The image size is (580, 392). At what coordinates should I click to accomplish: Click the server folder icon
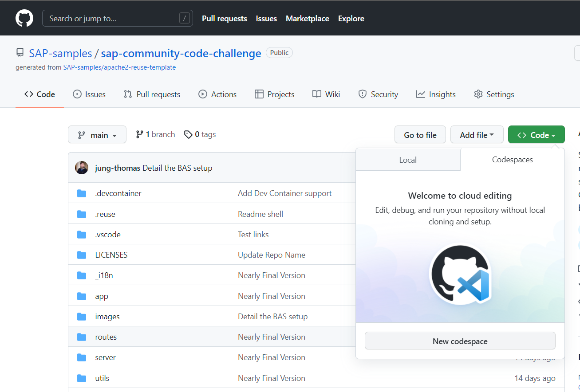tap(82, 357)
